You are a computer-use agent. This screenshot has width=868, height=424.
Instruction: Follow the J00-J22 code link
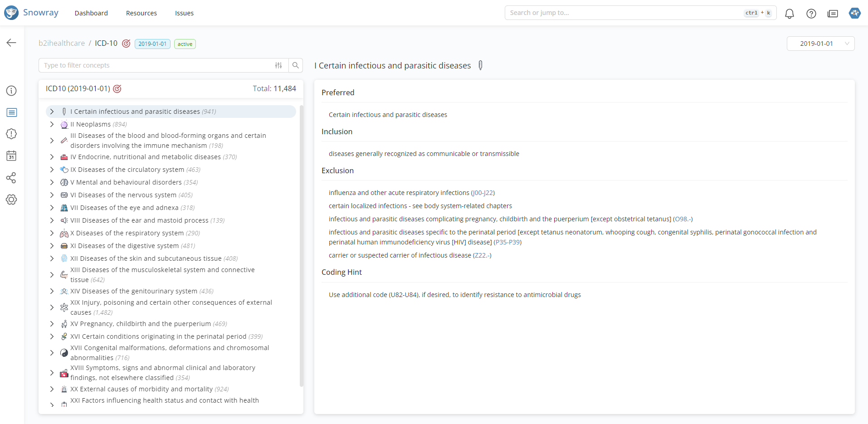483,193
